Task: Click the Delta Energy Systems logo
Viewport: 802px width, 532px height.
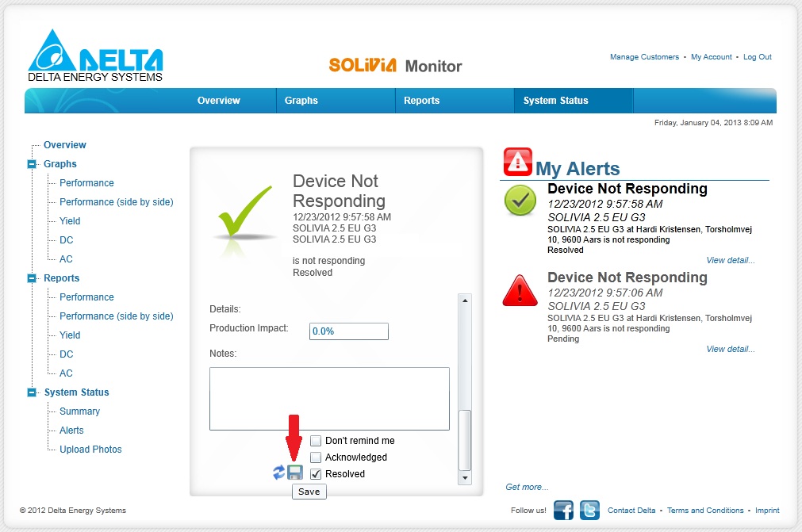Action: (96, 55)
